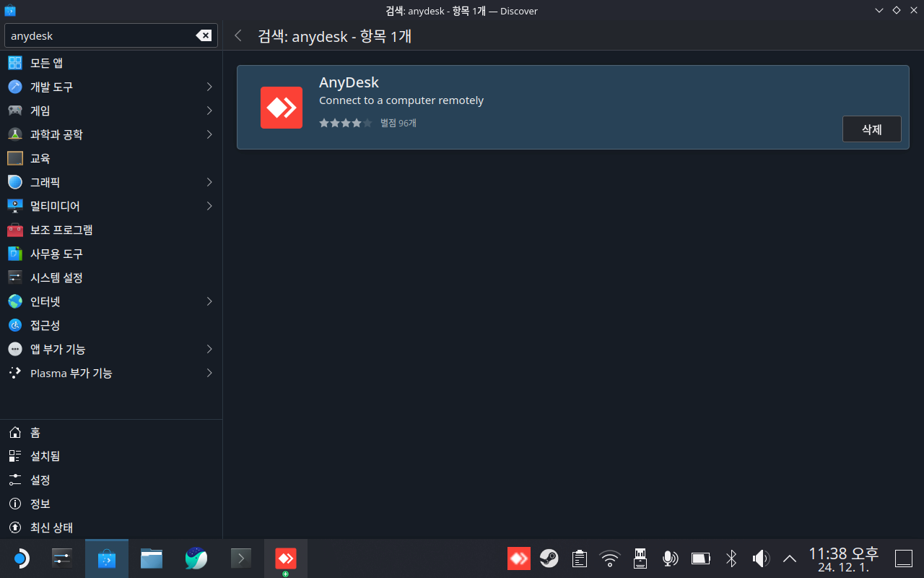Image resolution: width=924 pixels, height=578 pixels.
Task: Open the Konsole terminal from the taskbar
Action: click(241, 558)
